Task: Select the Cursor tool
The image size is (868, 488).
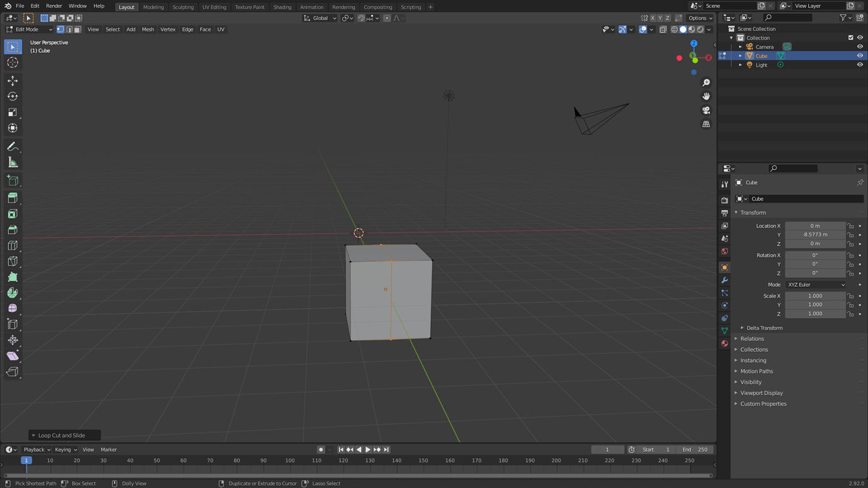Action: [x=13, y=62]
